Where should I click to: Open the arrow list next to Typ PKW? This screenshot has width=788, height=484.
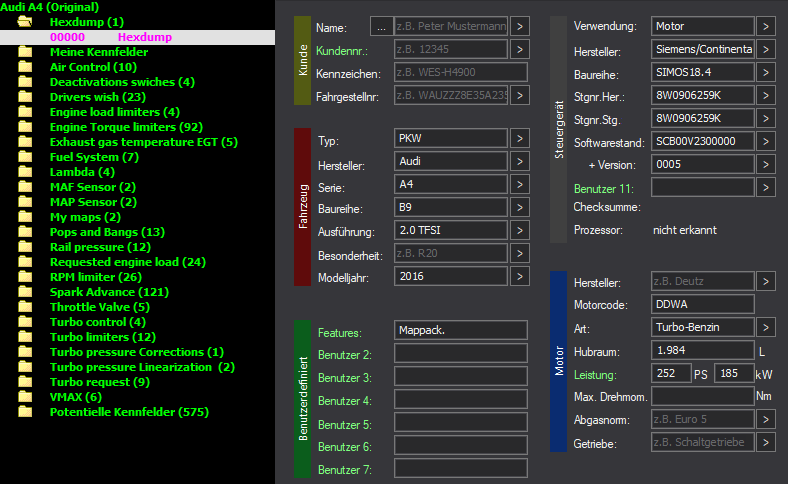[x=520, y=138]
